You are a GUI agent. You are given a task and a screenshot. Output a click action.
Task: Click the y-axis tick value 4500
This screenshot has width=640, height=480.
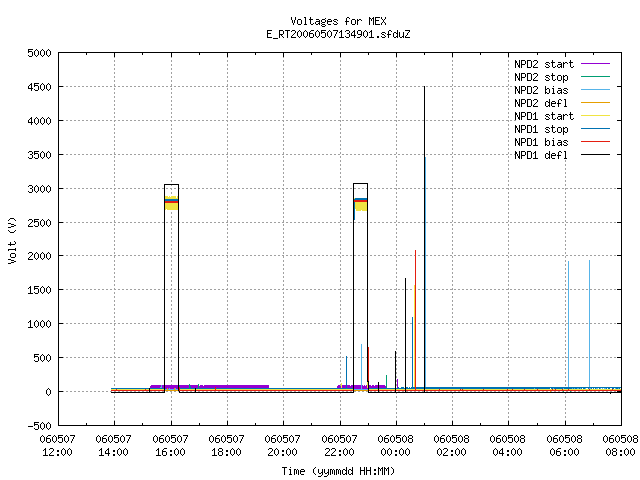(39, 87)
